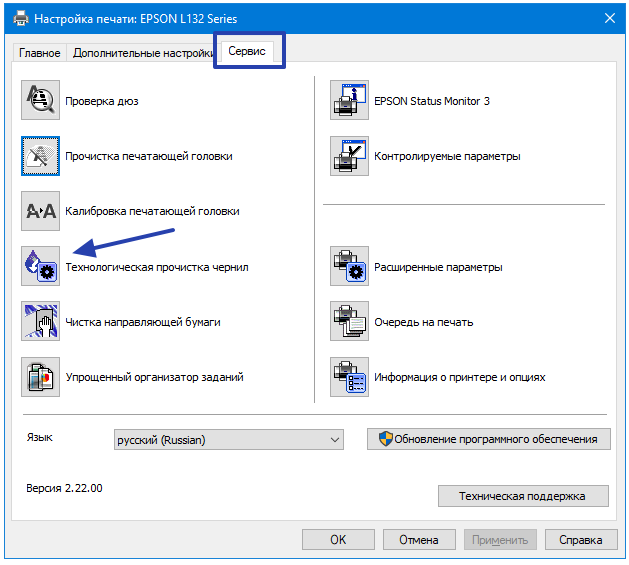
Task: Open Информация о принтере и опциях icon
Action: 349,377
